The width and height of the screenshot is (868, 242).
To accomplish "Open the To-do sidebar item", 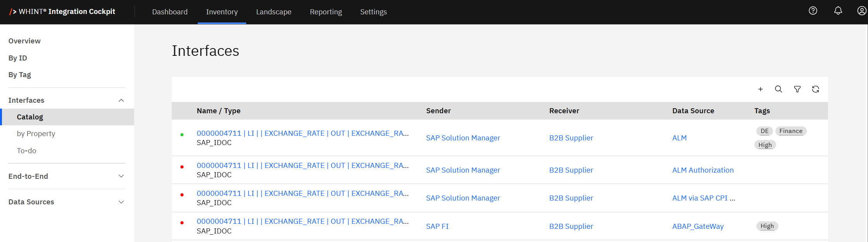I will [26, 151].
